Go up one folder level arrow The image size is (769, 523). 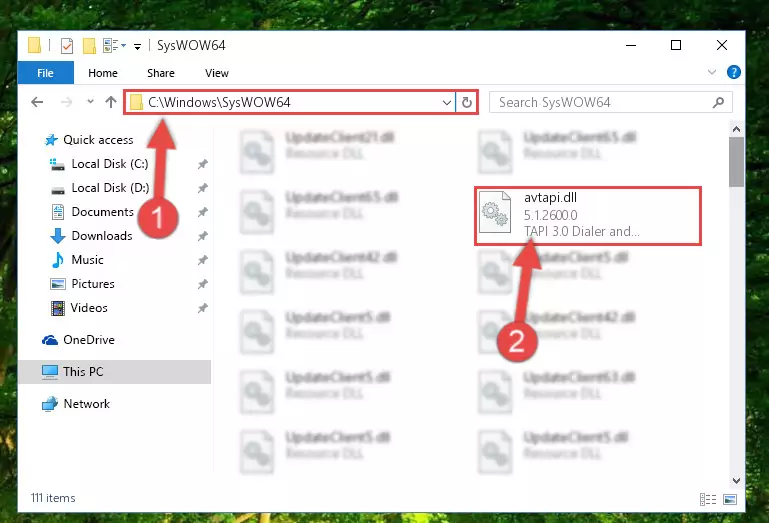111,102
